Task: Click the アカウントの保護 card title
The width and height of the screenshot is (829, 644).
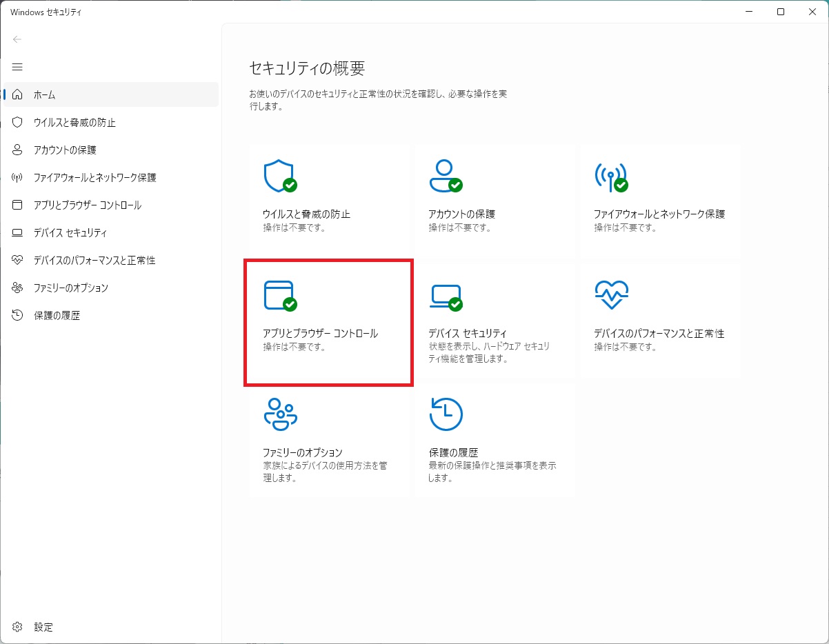Action: [x=461, y=214]
